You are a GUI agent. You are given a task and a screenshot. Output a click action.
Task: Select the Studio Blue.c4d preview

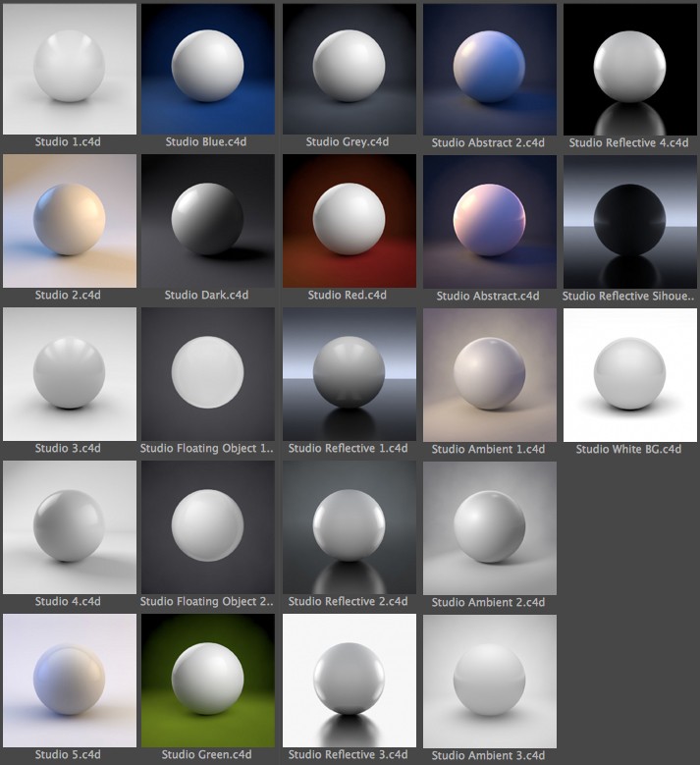click(x=208, y=70)
